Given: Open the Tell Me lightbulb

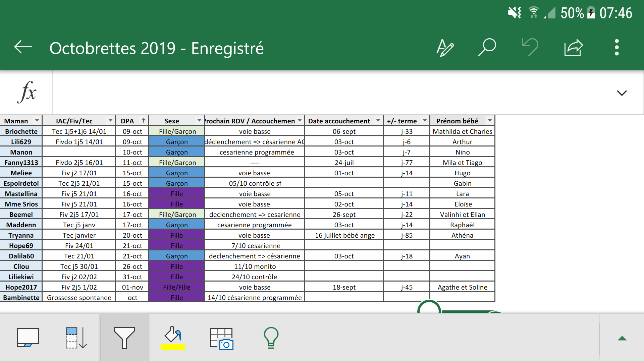Looking at the screenshot, I should pyautogui.click(x=271, y=338).
